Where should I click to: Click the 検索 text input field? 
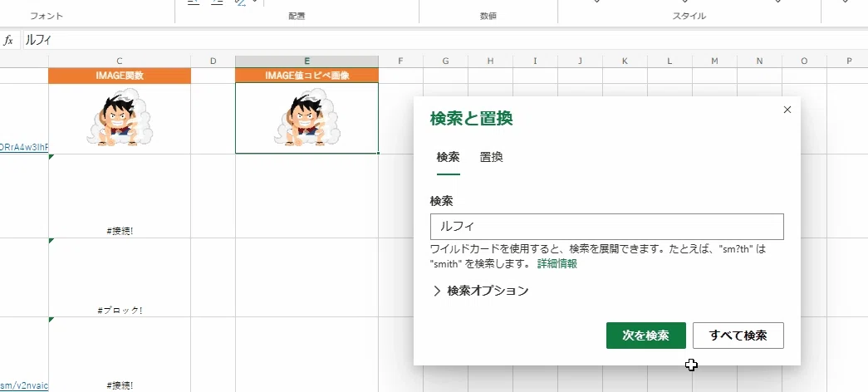[x=606, y=227]
